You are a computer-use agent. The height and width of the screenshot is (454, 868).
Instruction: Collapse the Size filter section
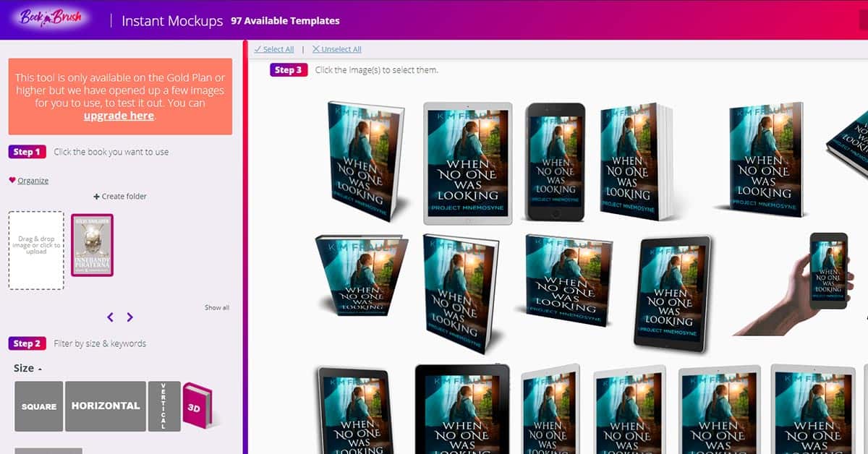(x=27, y=369)
